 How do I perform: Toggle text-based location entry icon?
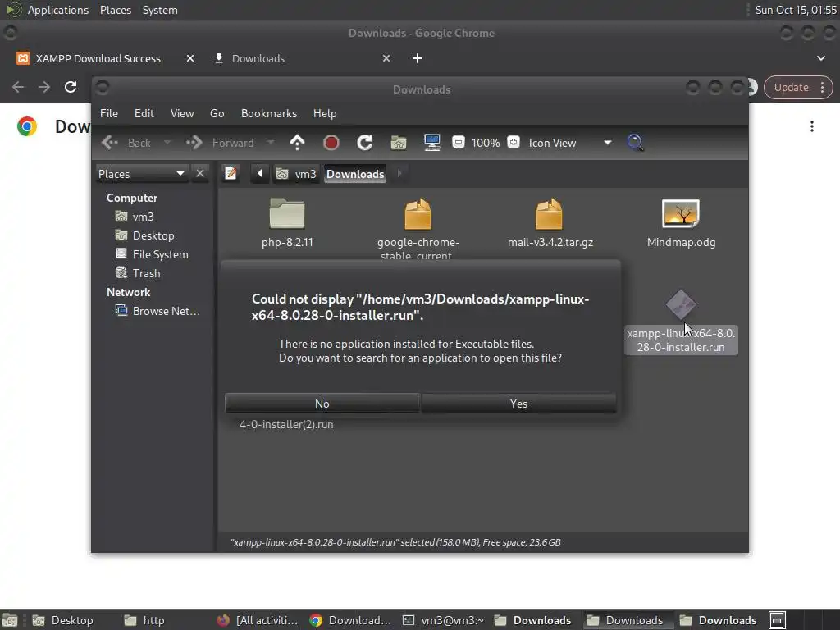pyautogui.click(x=231, y=174)
